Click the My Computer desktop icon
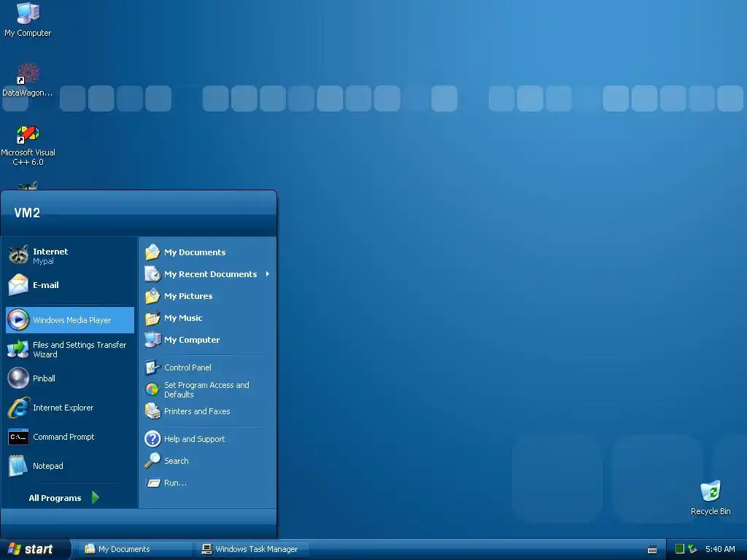 28,20
